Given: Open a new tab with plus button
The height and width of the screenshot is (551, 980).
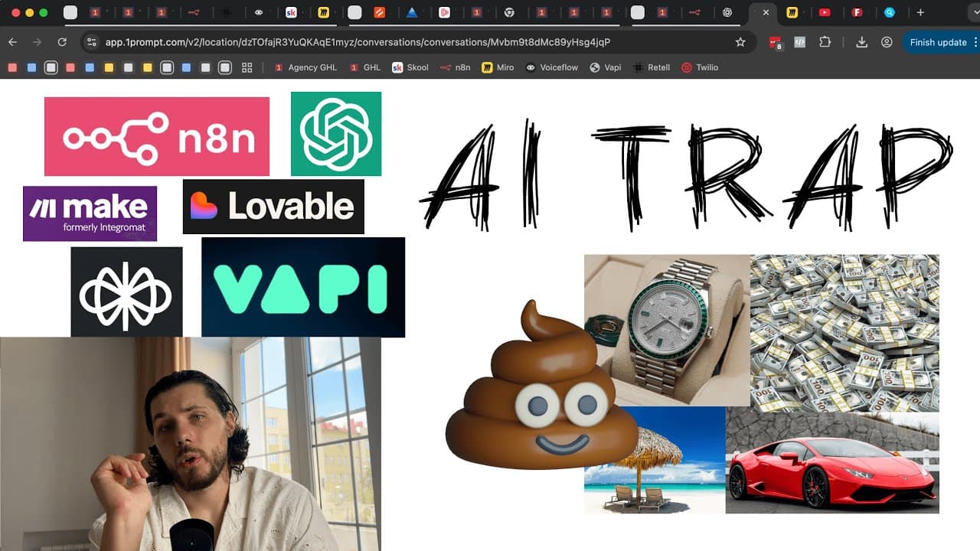Looking at the screenshot, I should [920, 12].
